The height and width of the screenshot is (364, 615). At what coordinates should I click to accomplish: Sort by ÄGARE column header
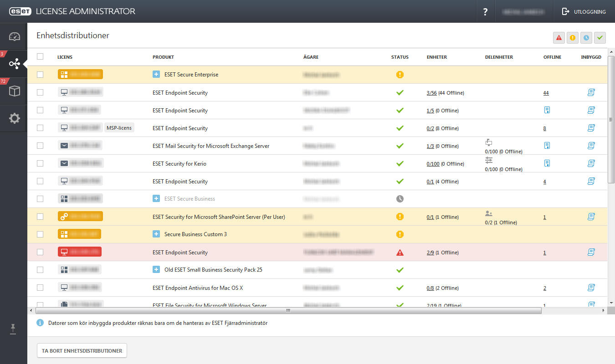coord(311,57)
